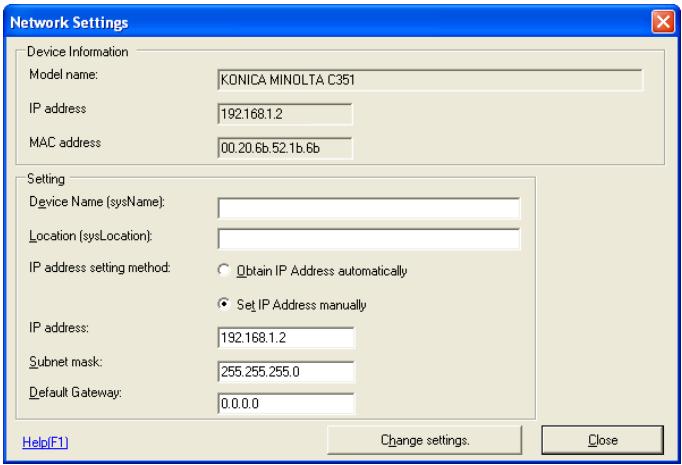Screen dimensions: 682x465
Task: Click the MAC address field 00.20.6b.52.1b.6b
Action: pyautogui.click(x=285, y=148)
